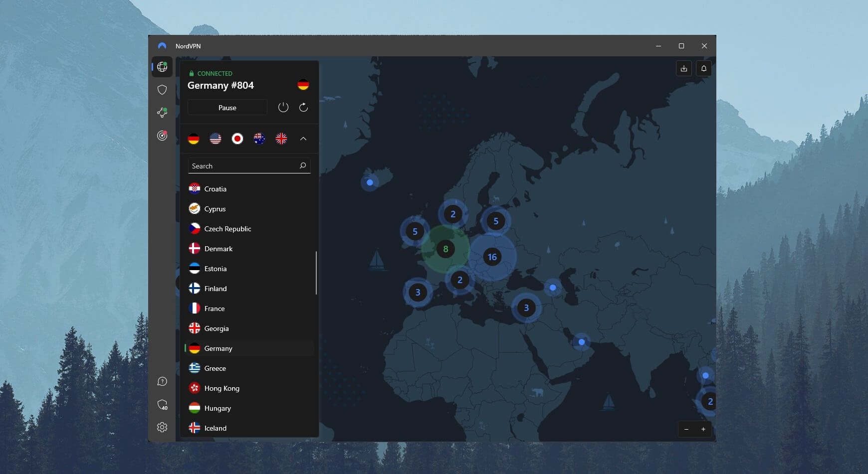Select Hong Kong in the country list
The image size is (868, 474).
pos(249,388)
